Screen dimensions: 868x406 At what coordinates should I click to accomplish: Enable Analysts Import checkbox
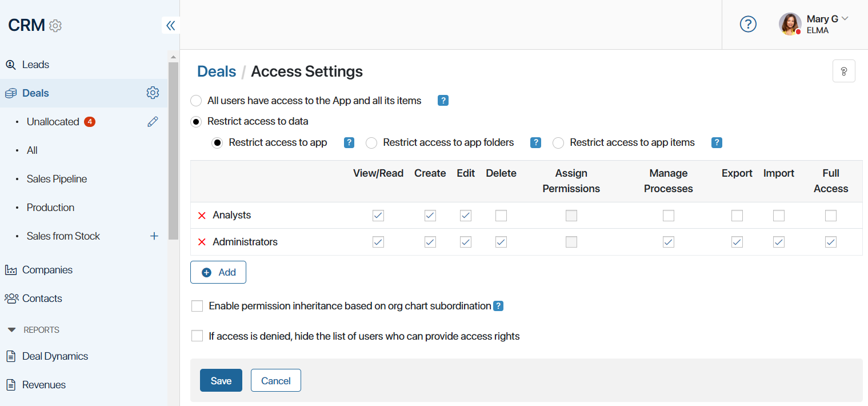click(779, 216)
